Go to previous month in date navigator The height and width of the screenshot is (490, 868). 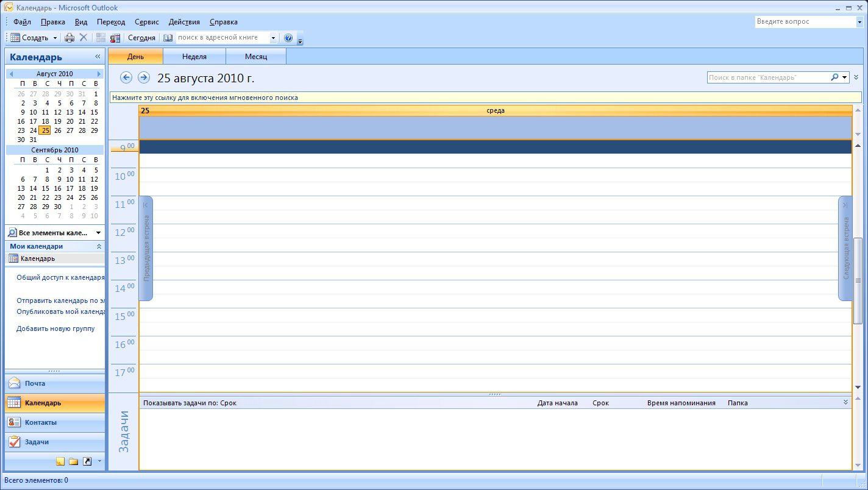tap(11, 74)
